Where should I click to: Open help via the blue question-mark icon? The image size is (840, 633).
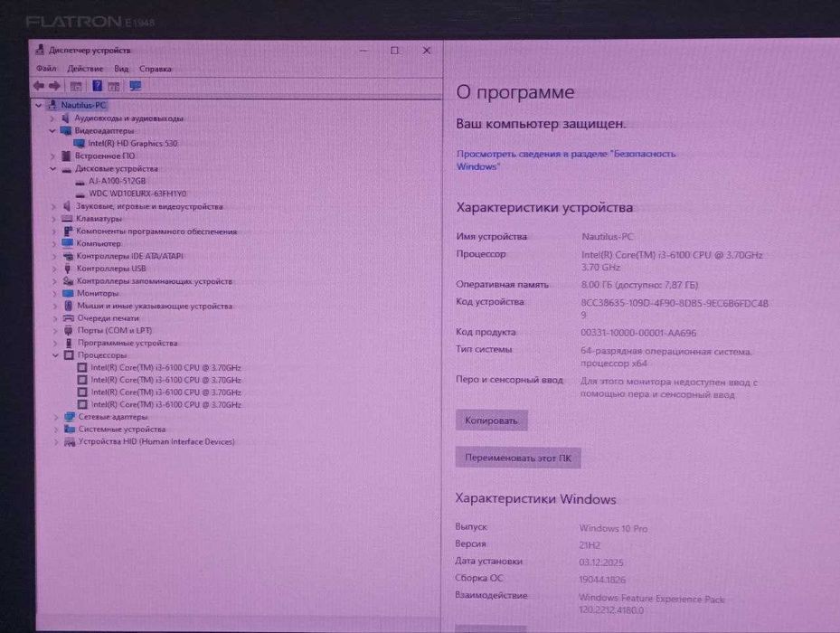[x=97, y=86]
